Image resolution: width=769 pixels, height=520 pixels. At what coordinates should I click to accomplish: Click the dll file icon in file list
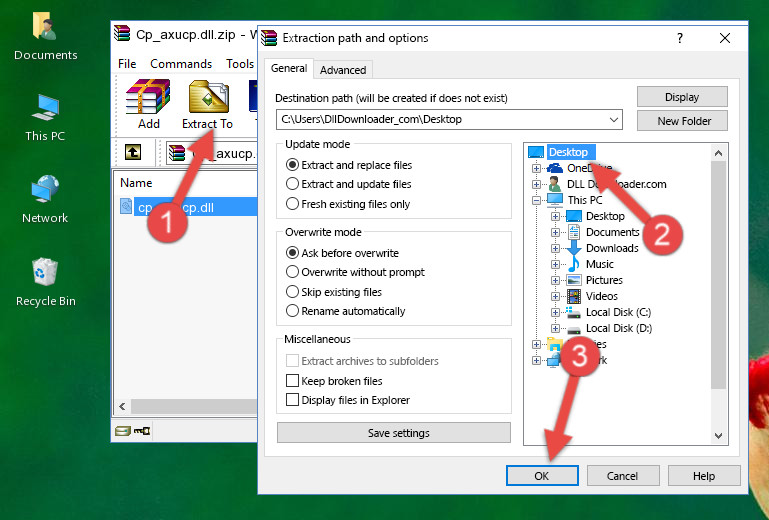pyautogui.click(x=126, y=207)
